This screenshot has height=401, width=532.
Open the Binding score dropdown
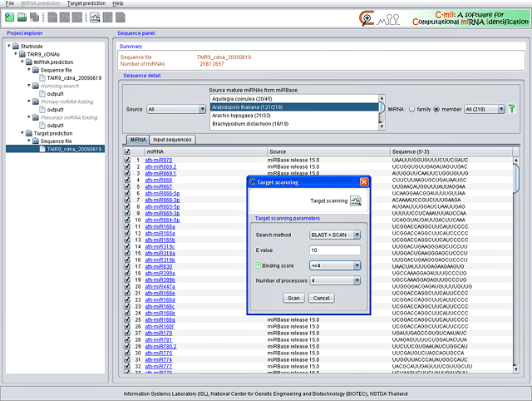pyautogui.click(x=334, y=265)
